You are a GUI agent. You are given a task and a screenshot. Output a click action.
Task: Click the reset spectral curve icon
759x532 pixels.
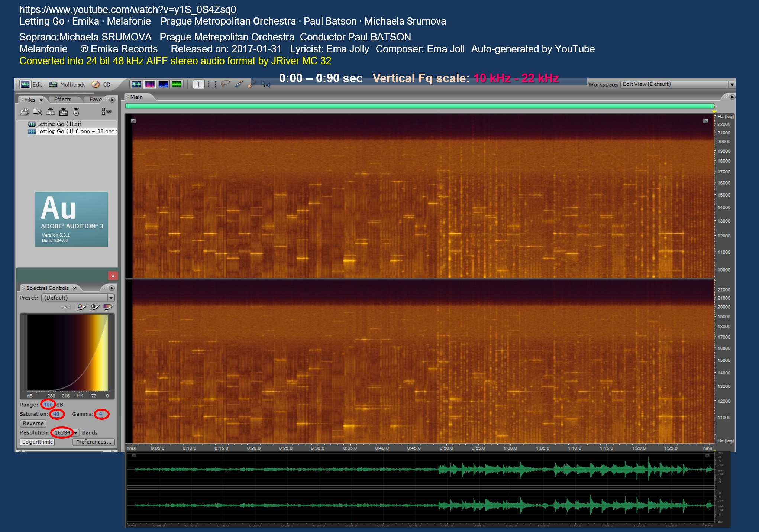tap(66, 307)
